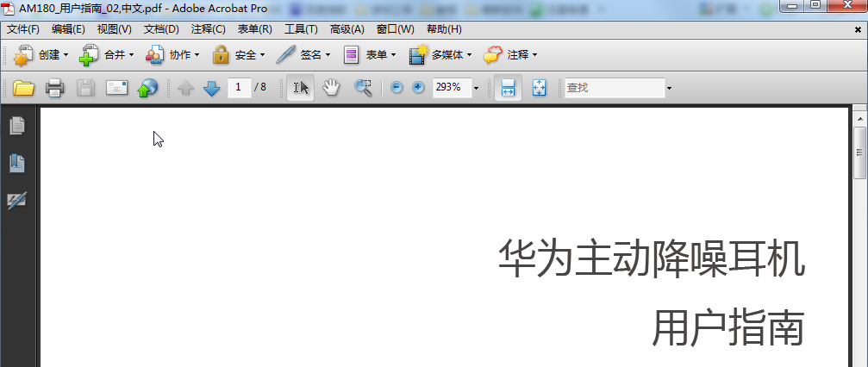Click the 查找 search field
Image resolution: width=868 pixels, height=367 pixels.
click(615, 87)
